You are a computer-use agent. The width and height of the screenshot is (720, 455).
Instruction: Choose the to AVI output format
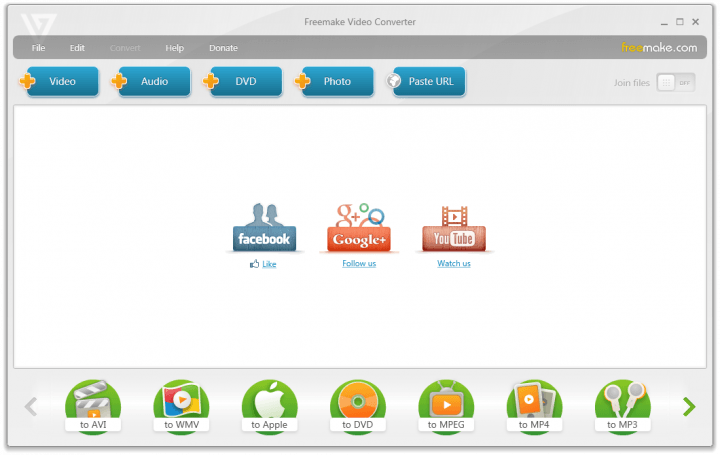point(93,406)
